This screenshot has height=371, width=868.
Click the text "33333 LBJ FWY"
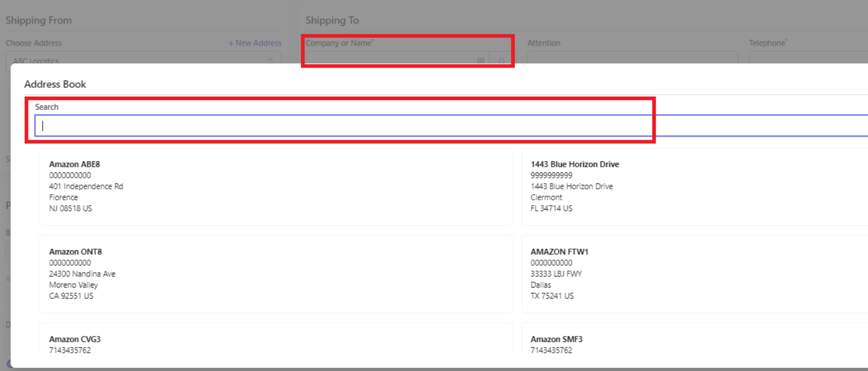point(556,274)
